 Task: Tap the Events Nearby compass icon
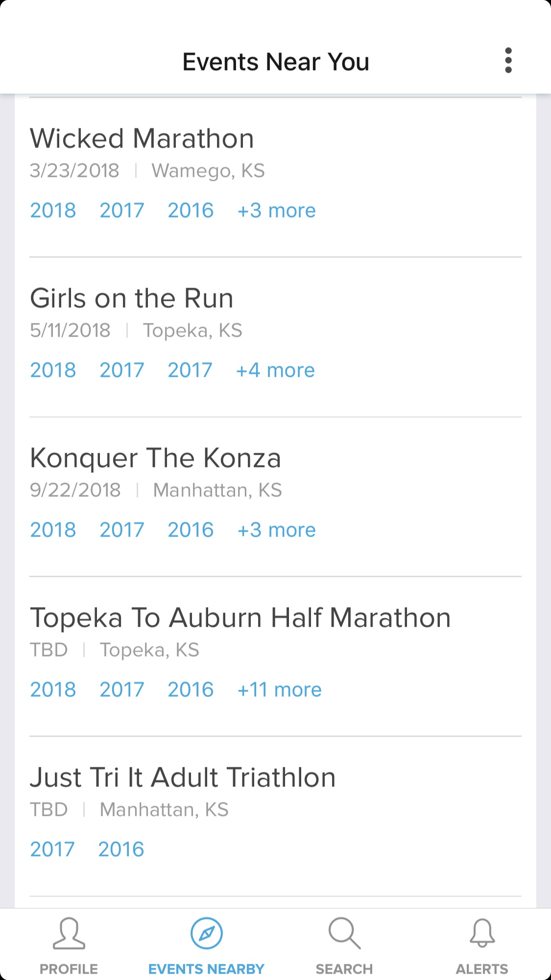pos(206,934)
